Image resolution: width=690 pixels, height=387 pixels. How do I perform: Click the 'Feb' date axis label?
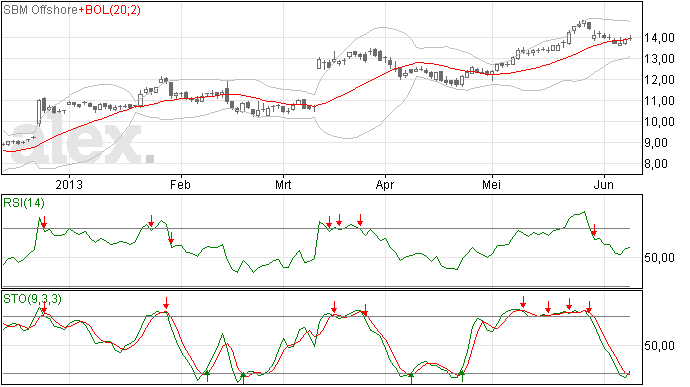(180, 184)
